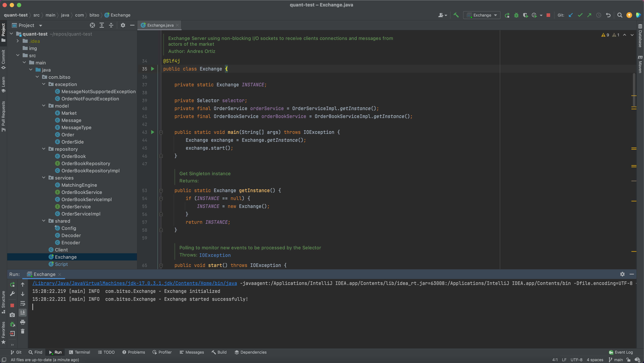Switch to Terminal tool window tab
The image size is (644, 363).
pos(79,352)
